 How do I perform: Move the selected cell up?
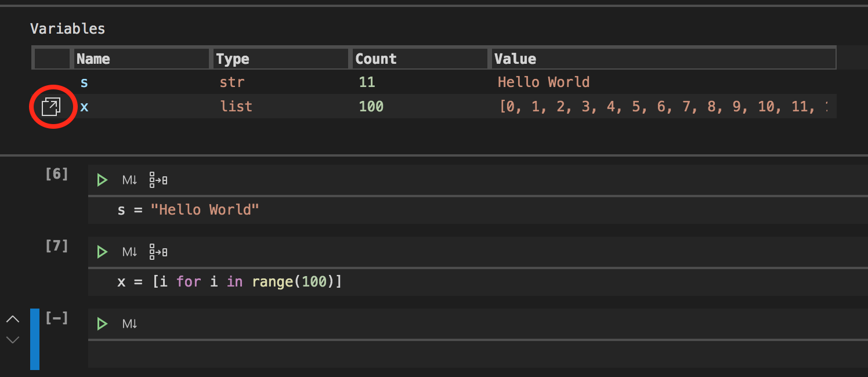coord(13,319)
